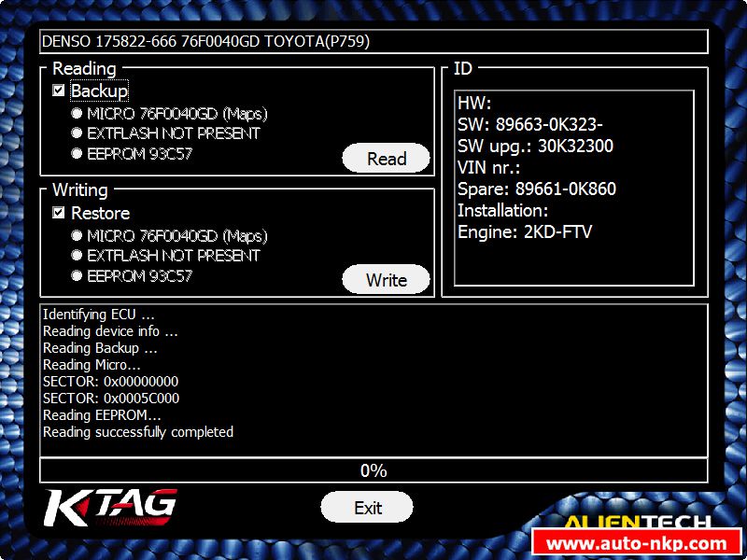Image resolution: width=747 pixels, height=560 pixels.
Task: Click the Reading group label
Action: pyautogui.click(x=84, y=68)
